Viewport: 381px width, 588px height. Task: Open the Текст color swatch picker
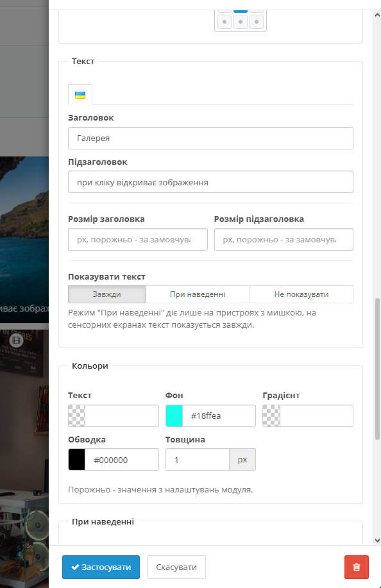76,416
